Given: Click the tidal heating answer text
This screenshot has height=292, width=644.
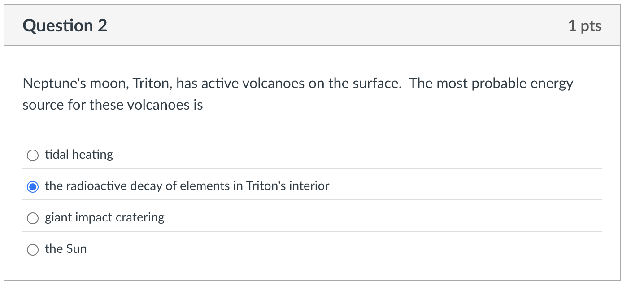Looking at the screenshot, I should [x=78, y=155].
